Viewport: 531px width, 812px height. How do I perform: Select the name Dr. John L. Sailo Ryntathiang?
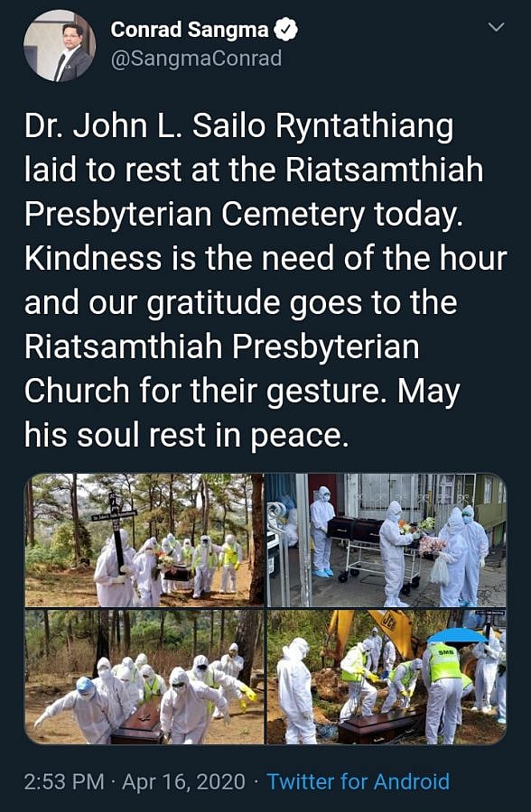(x=238, y=126)
